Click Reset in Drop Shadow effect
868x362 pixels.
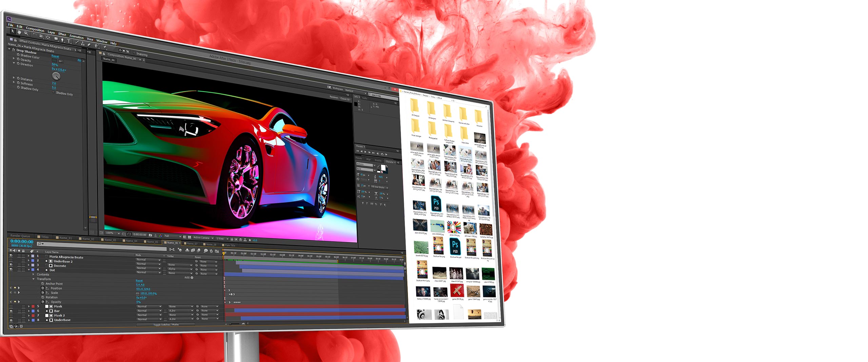tap(55, 56)
